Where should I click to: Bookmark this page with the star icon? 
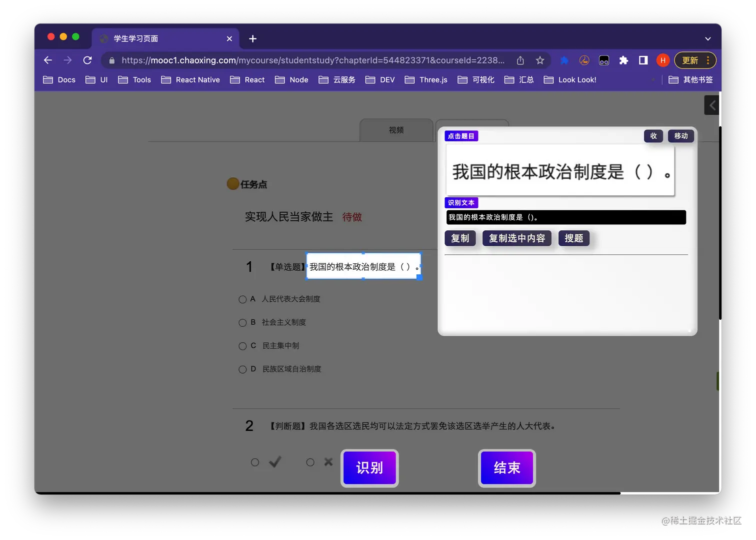tap(540, 60)
